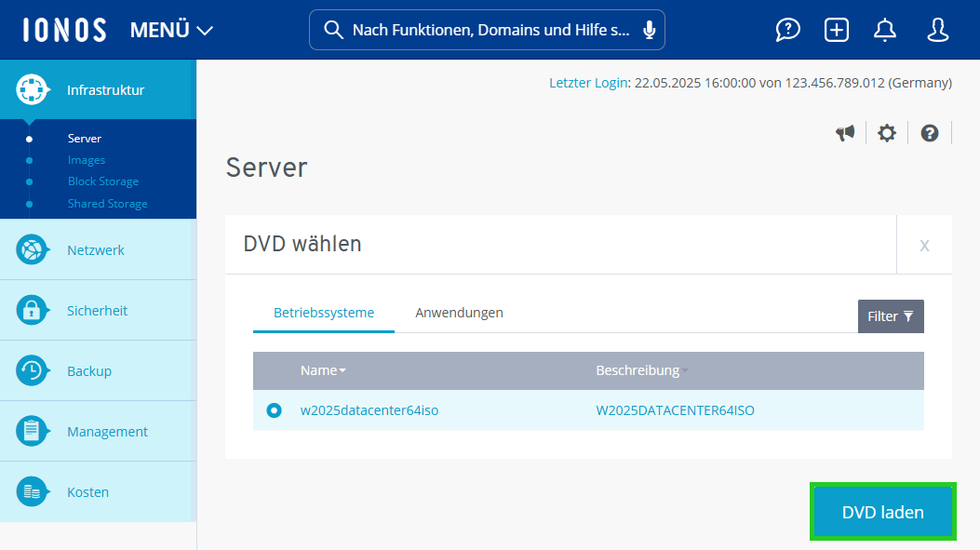This screenshot has height=550, width=980.
Task: Click the DVD laden button
Action: click(x=881, y=512)
